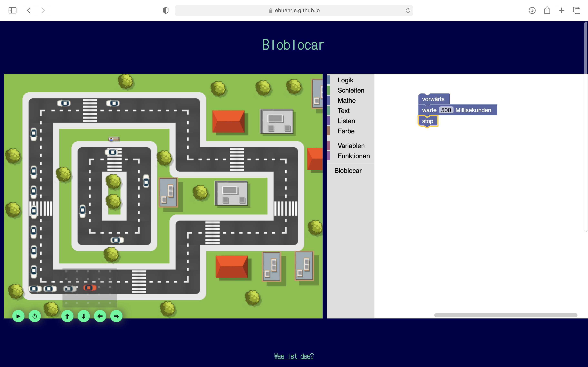Toggle the Safari sidebar icon

pos(12,10)
